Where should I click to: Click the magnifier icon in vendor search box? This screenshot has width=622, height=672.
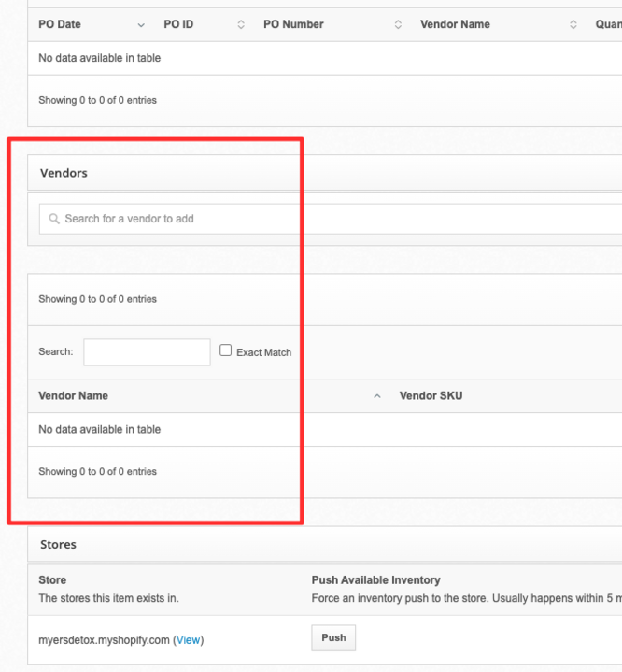54,219
